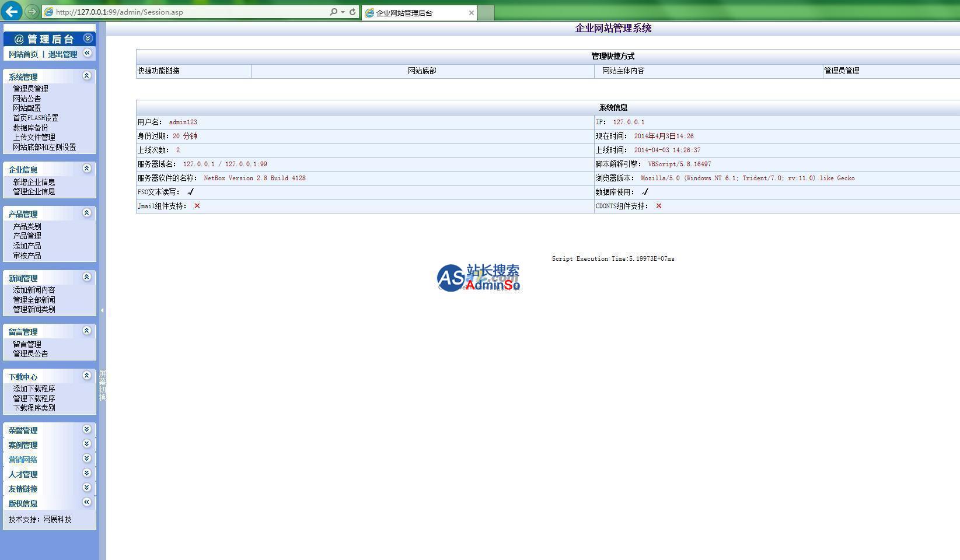Image resolution: width=960 pixels, height=560 pixels.
Task: Click the 退出管理 logout link
Action: click(62, 54)
